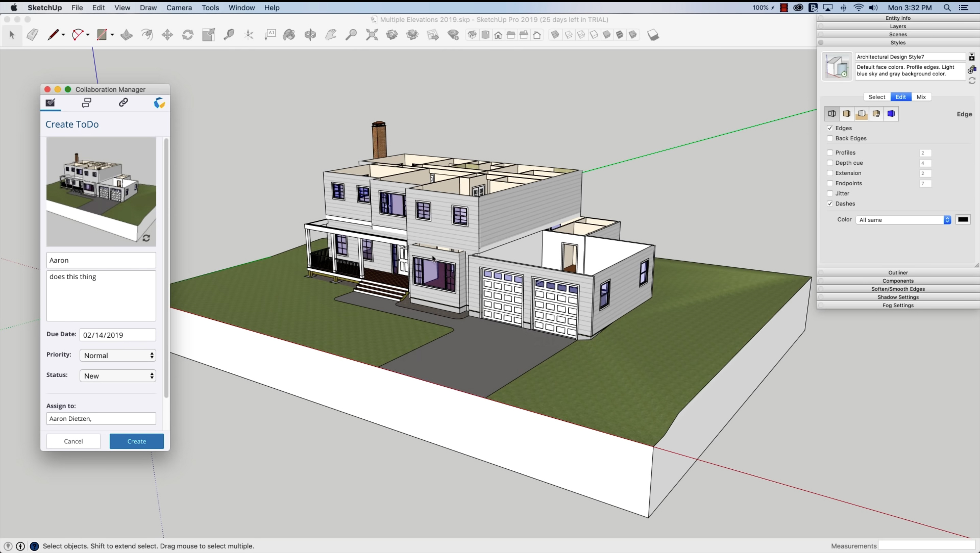Uncheck the Edges checkbox

830,128
